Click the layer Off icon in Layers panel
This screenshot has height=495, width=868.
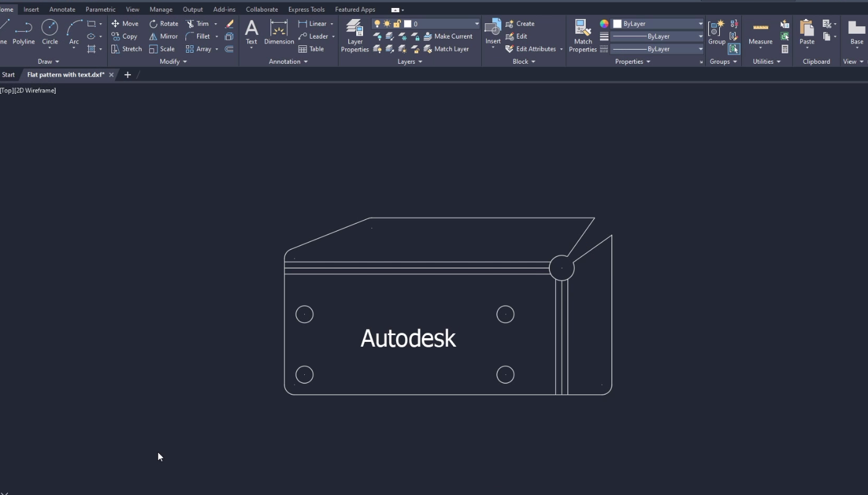[377, 36]
